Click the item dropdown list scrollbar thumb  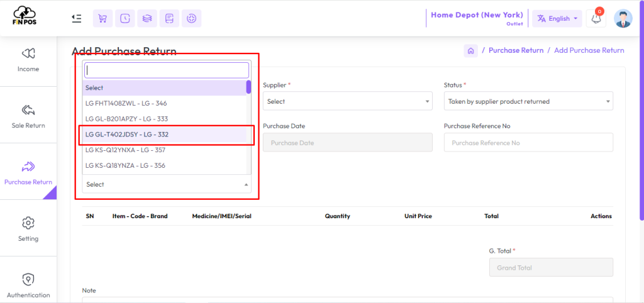(248, 87)
